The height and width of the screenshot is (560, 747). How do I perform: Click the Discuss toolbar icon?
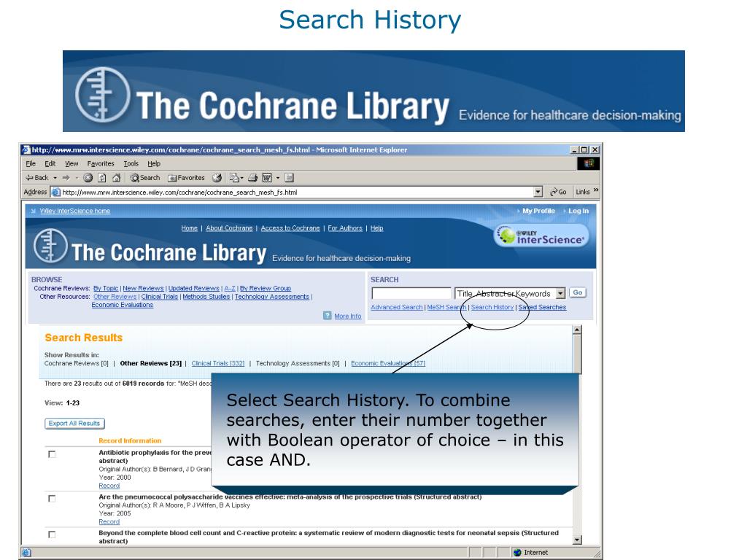tap(289, 178)
